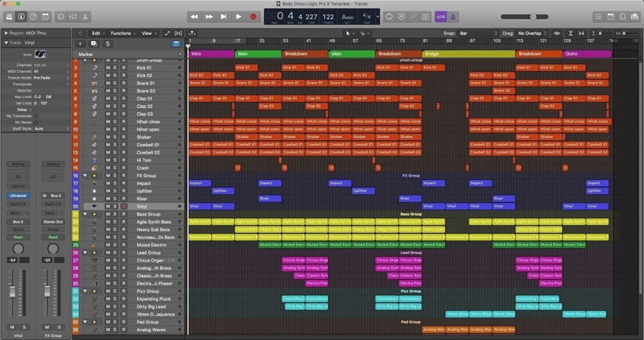Viewport: 644px width, 340px height.
Task: Click the Waveform Zoom icon
Action: pos(557,33)
